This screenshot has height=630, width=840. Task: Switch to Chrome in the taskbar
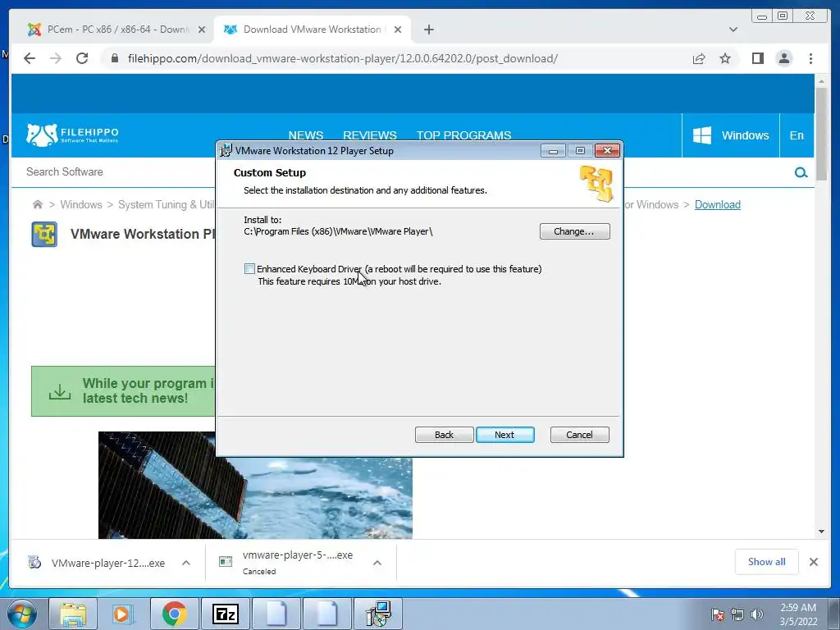(x=174, y=614)
